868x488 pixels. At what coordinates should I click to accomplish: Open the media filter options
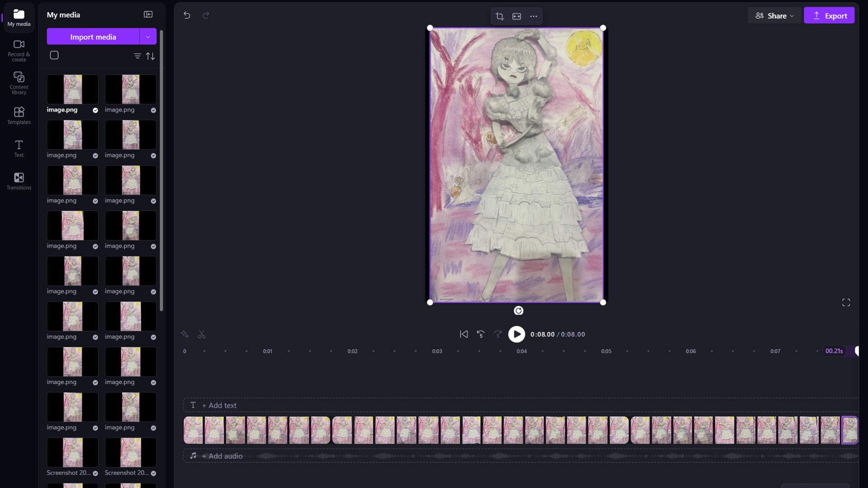pyautogui.click(x=137, y=56)
